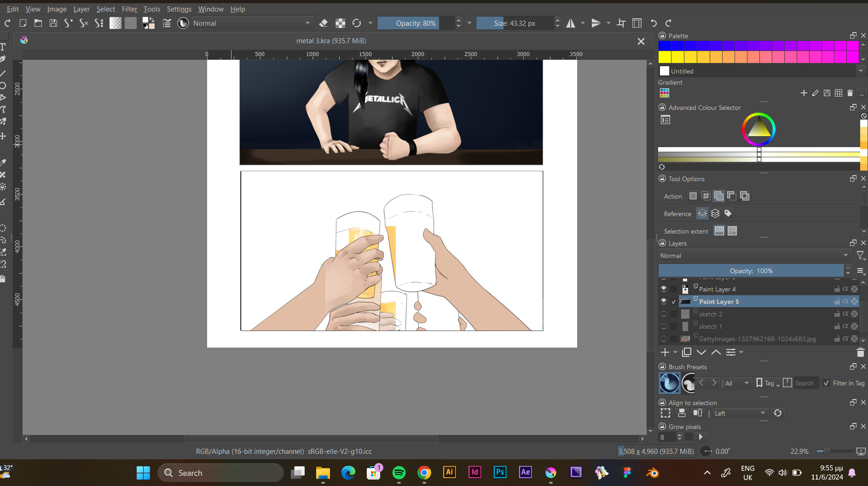This screenshot has height=486, width=868.
Task: Open the Filter menu
Action: tap(129, 9)
